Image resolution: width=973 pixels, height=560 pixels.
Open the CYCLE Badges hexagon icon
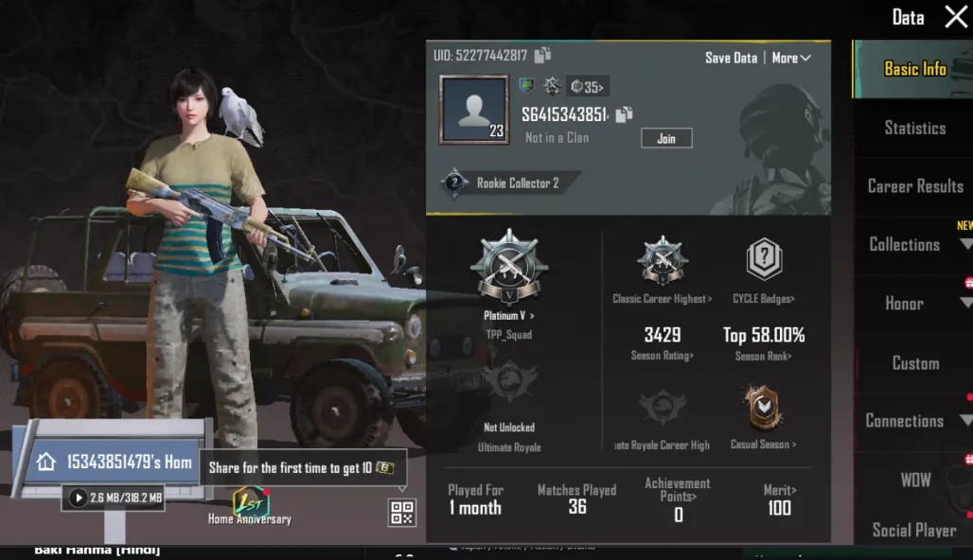(x=764, y=258)
